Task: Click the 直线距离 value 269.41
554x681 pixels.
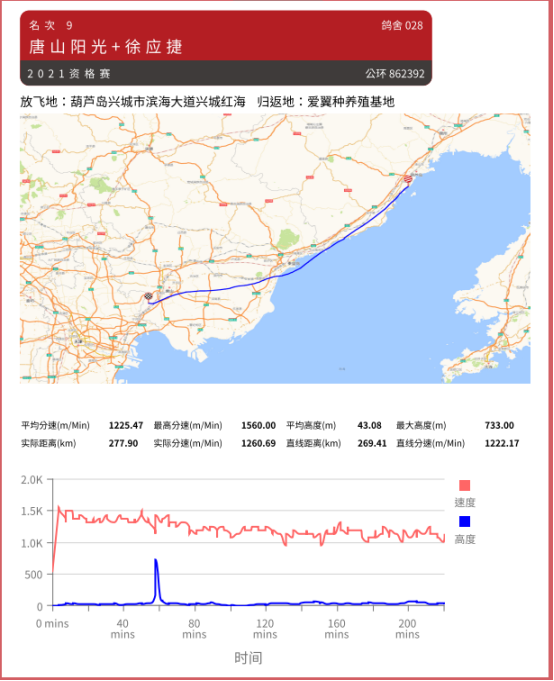Action: tap(372, 443)
